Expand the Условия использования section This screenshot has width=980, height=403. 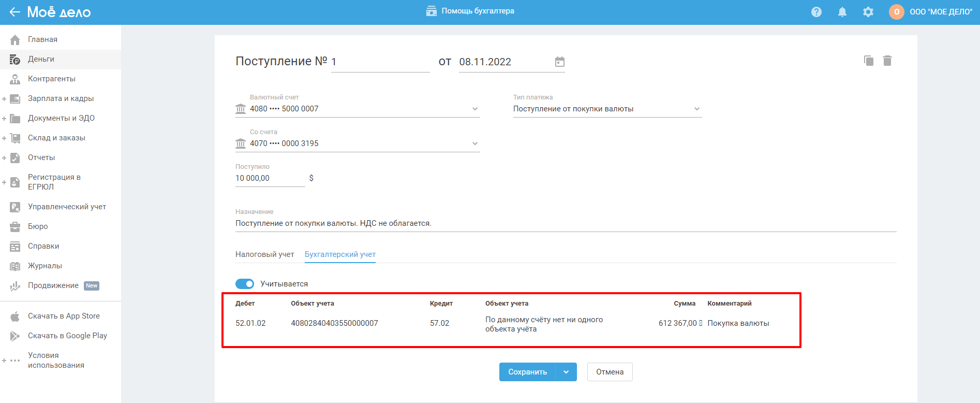pyautogui.click(x=4, y=361)
